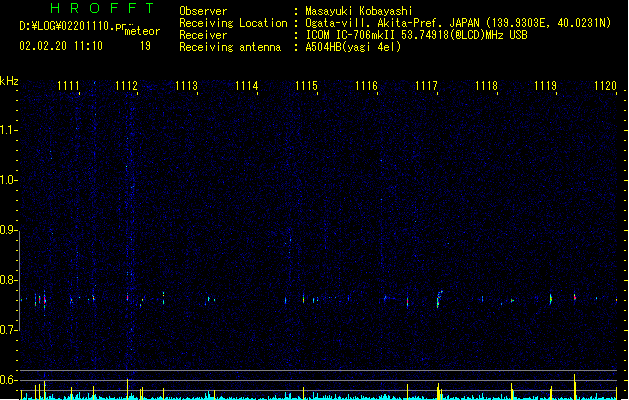The width and height of the screenshot is (629, 400).
Task: Click the kHz axis unit label
Action: coord(9,81)
